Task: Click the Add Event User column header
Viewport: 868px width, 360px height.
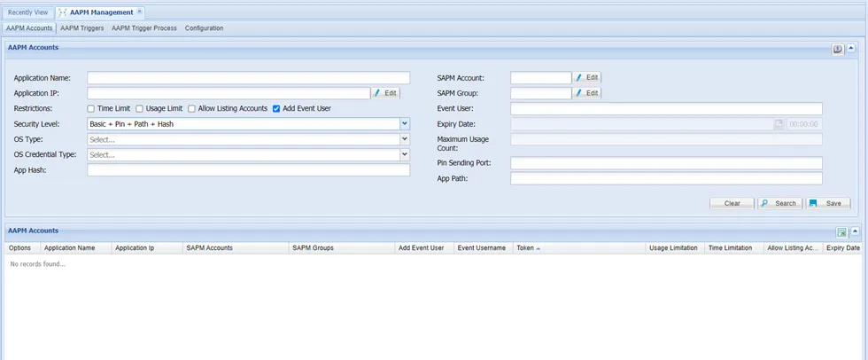Action: [424, 248]
